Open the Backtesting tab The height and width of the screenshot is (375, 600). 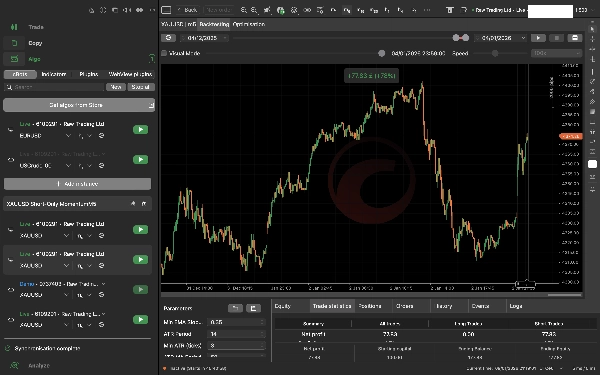[214, 24]
